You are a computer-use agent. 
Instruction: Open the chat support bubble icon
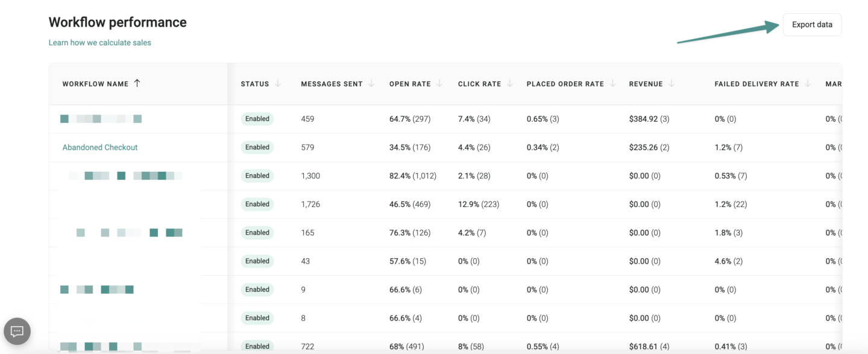[x=17, y=331]
